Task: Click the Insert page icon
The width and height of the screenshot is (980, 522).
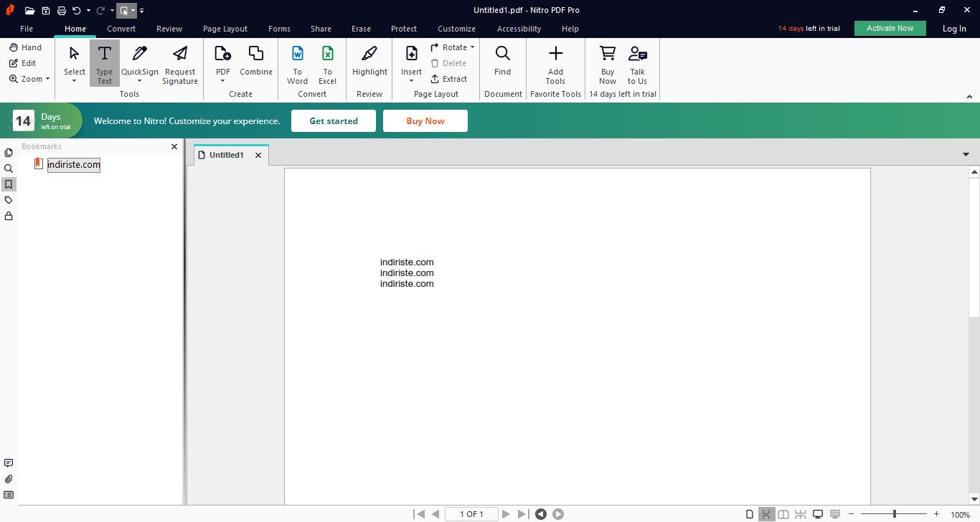Action: coord(412,54)
